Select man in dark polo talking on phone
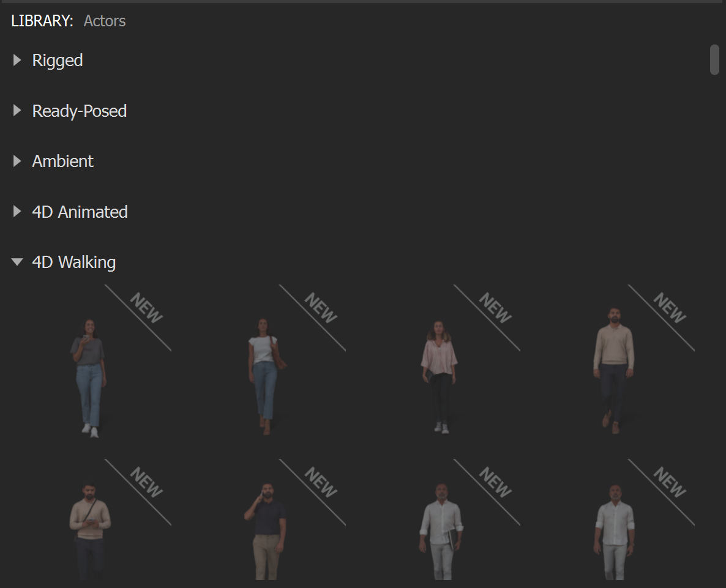 click(265, 531)
